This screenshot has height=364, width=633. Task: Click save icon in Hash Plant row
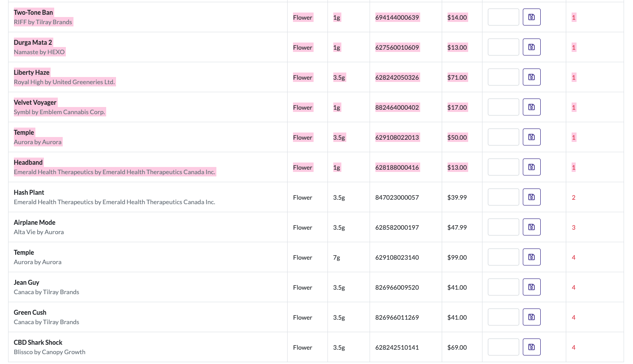tap(531, 197)
